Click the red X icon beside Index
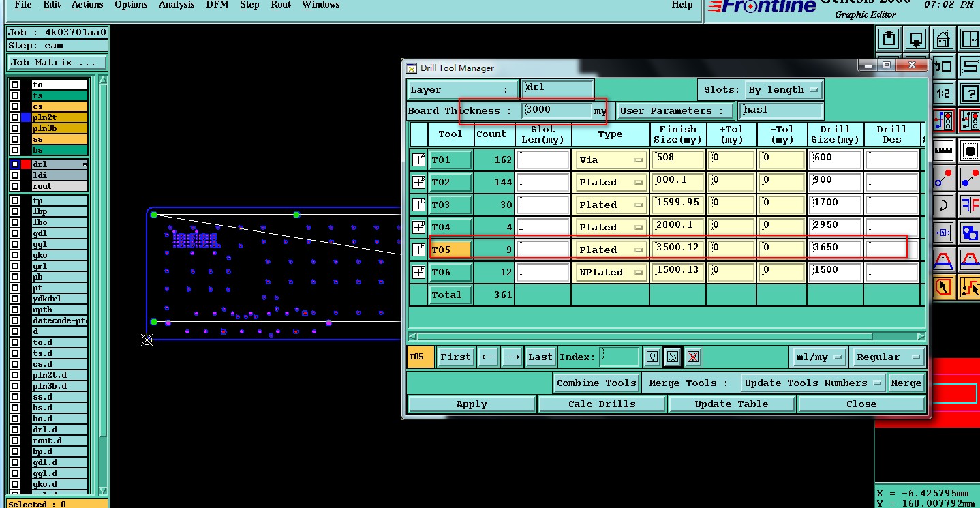Screen dimensions: 980x508 [693, 357]
